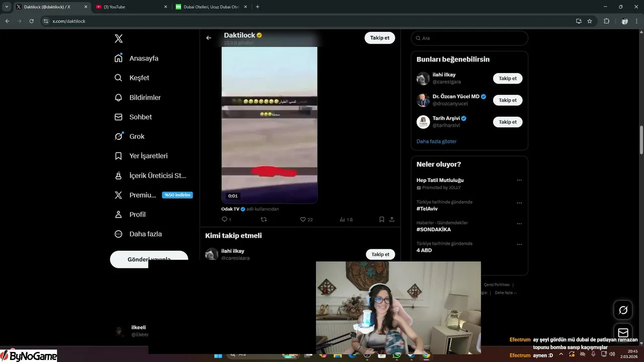Switch to the YouTube browser tab
Screen dimensions: 644x362
[x=132, y=7]
